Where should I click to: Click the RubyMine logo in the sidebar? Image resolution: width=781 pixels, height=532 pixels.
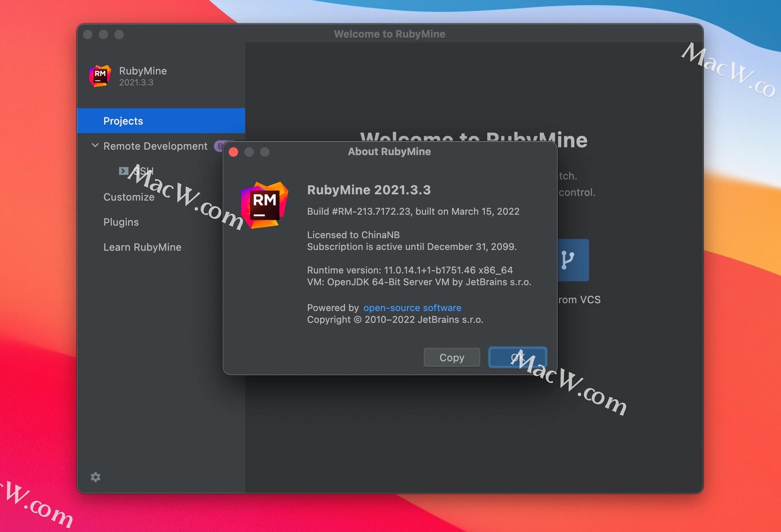(x=100, y=76)
